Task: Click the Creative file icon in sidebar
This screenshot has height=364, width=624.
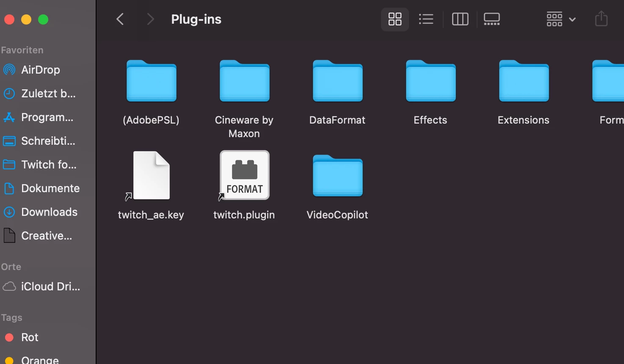Action: point(9,236)
